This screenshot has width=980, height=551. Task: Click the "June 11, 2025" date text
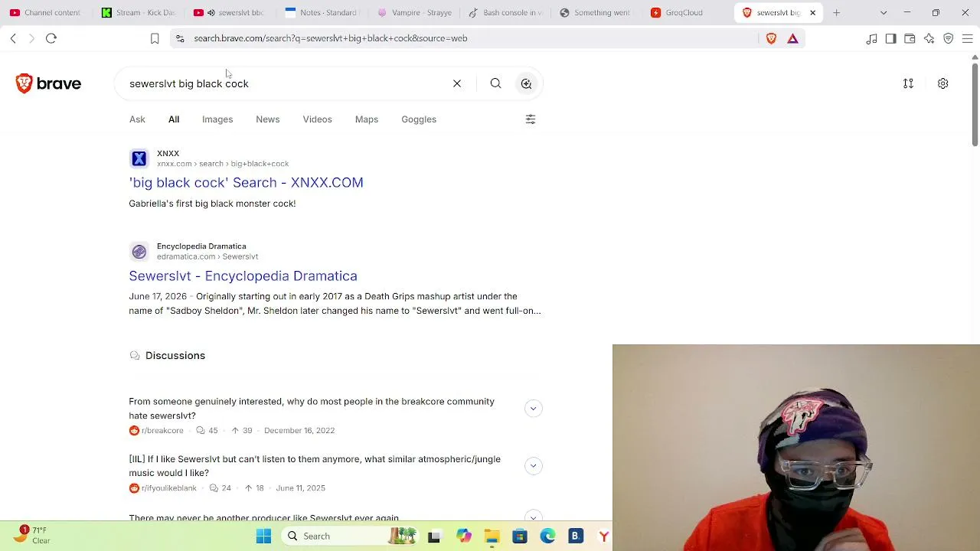coord(301,488)
